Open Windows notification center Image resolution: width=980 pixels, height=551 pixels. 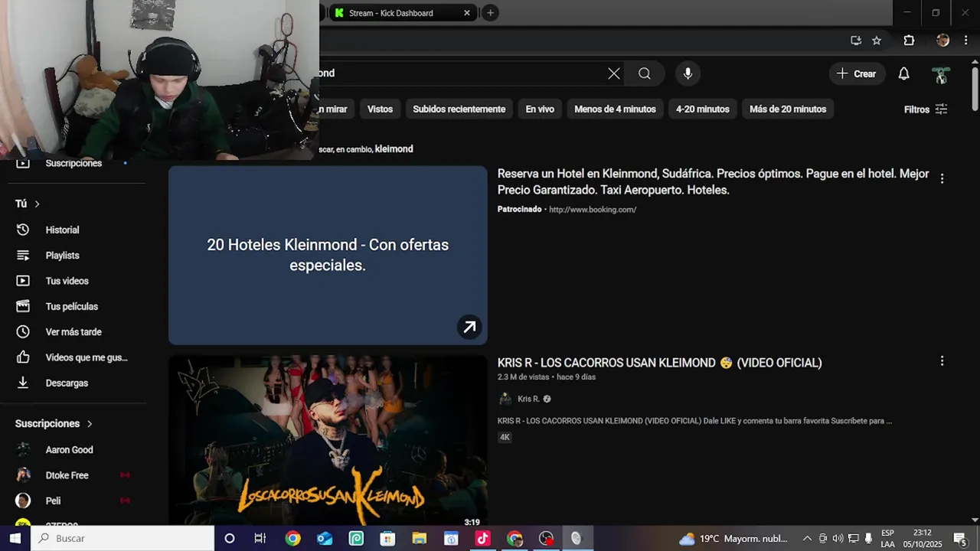pos(960,538)
